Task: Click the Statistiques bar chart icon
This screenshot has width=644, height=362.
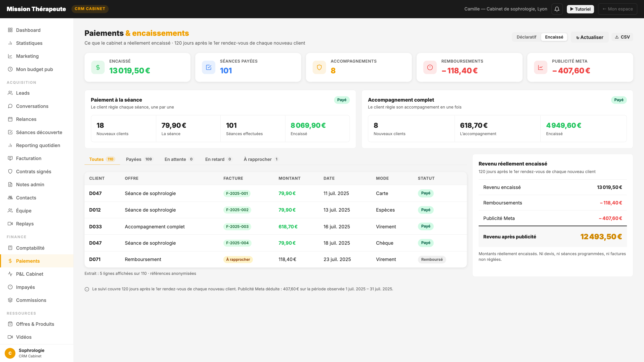Action: [x=10, y=43]
